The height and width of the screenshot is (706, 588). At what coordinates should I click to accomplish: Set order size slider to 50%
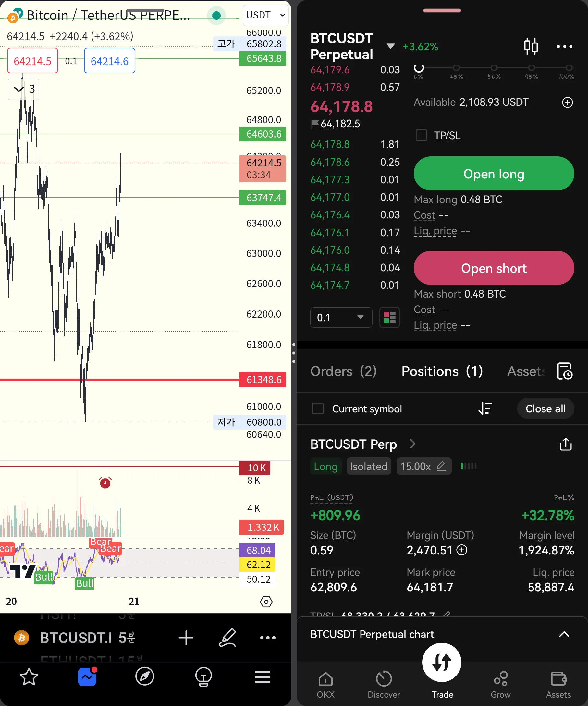coord(494,68)
